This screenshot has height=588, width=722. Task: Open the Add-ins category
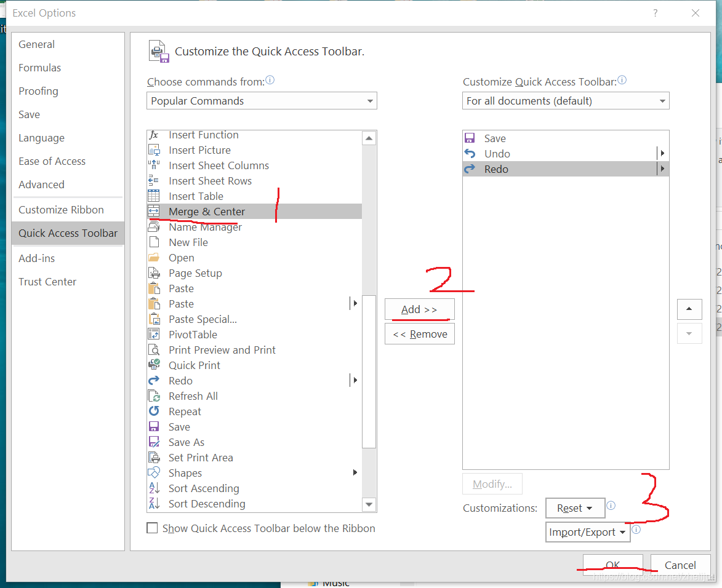tap(68, 258)
